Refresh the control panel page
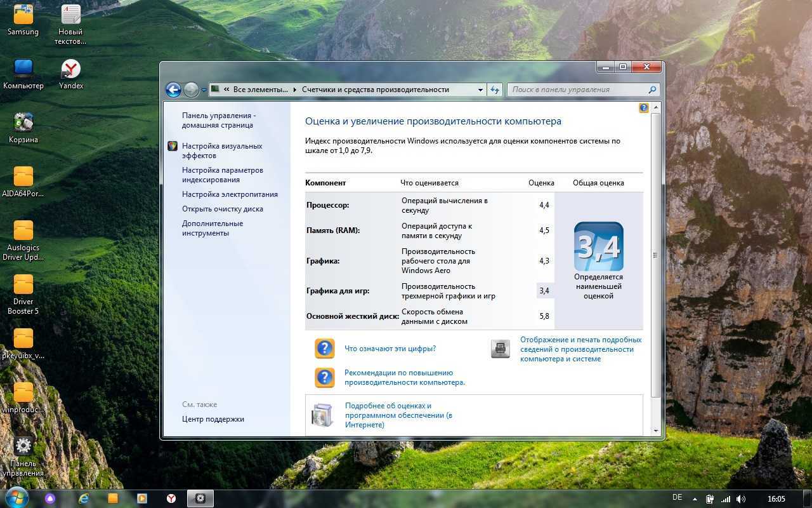812x508 pixels. (x=495, y=90)
